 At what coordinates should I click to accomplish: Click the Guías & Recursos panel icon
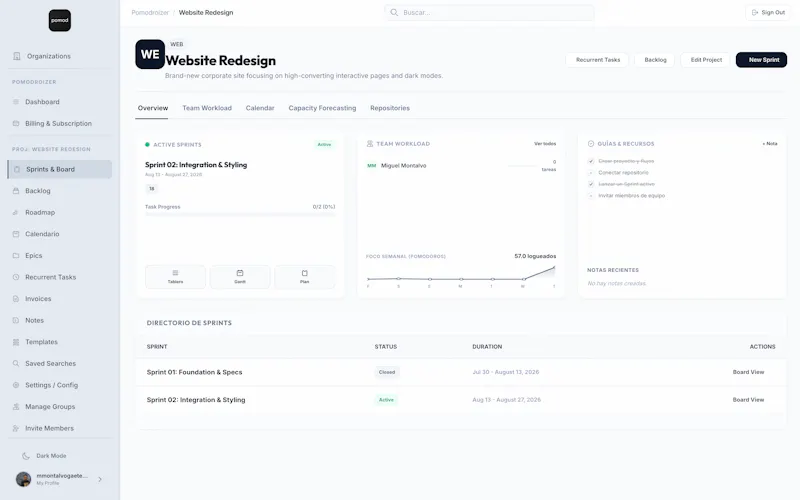(x=591, y=144)
